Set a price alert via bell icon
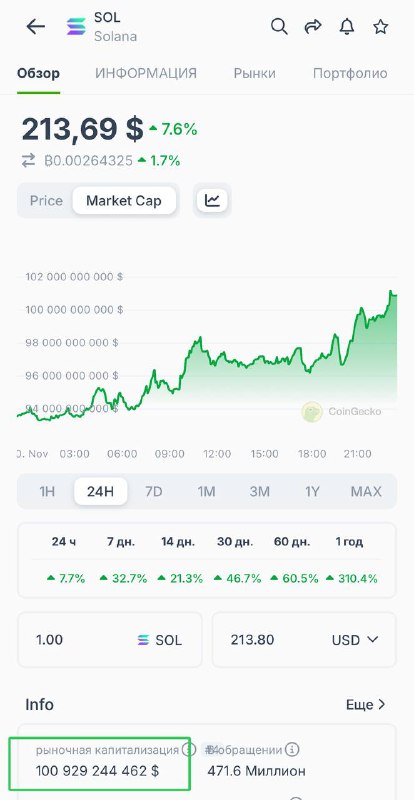Viewport: 414px width, 800px height. 347,26
